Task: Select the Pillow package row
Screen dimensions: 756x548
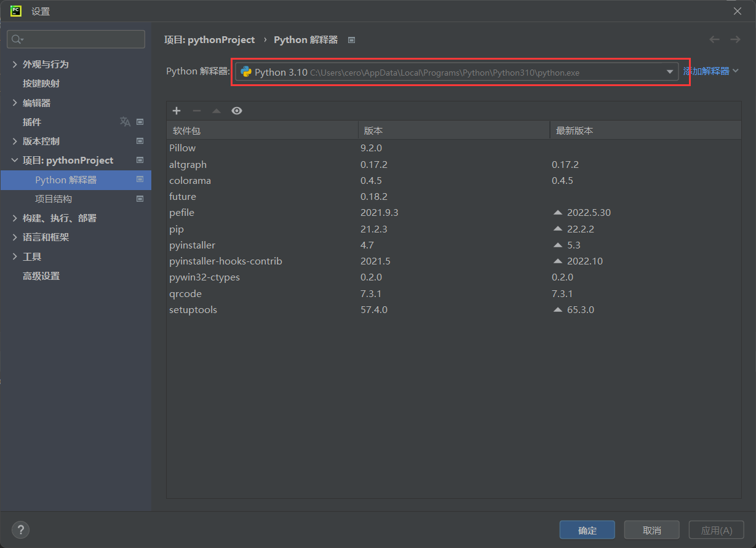Action: [x=454, y=148]
